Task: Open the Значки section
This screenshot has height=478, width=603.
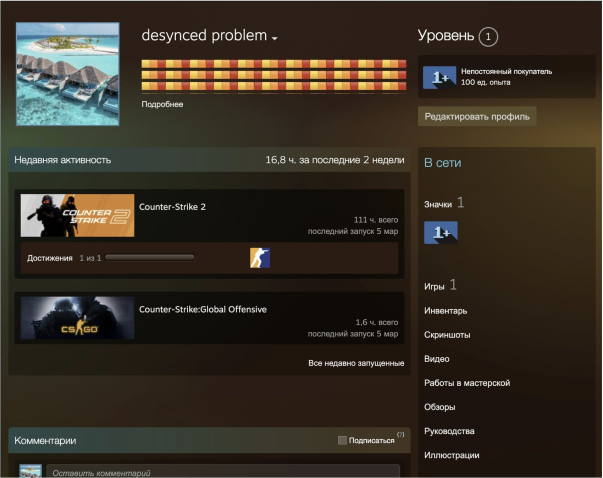Action: 438,203
